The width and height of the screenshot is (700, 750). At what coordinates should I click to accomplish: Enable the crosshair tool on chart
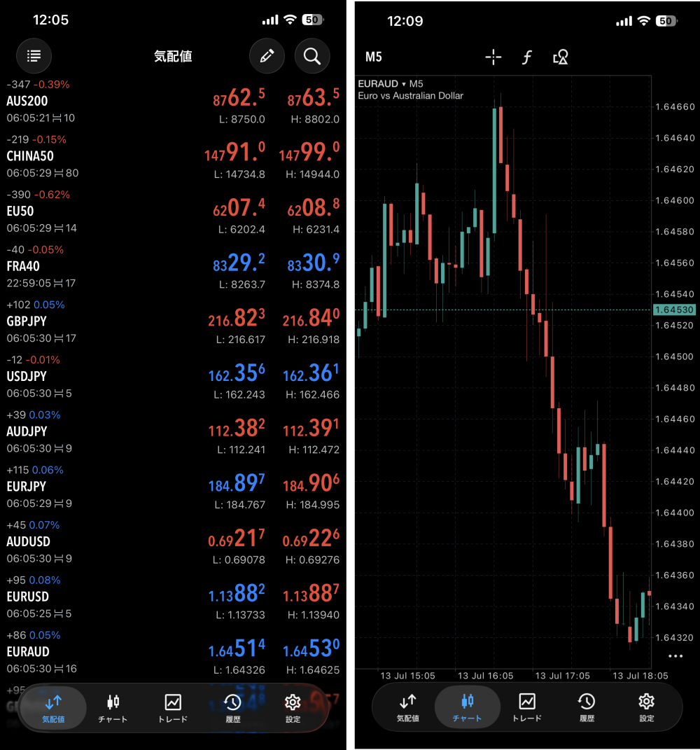pyautogui.click(x=493, y=57)
